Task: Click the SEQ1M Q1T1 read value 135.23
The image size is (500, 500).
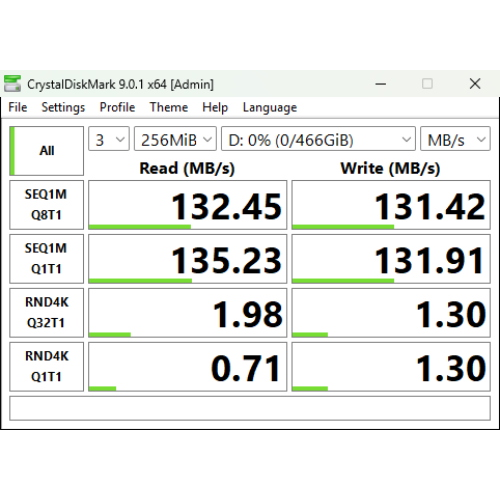Action: click(x=188, y=259)
